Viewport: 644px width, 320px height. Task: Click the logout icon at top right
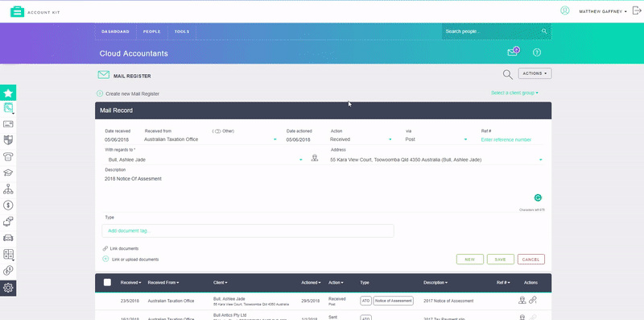coord(637,10)
